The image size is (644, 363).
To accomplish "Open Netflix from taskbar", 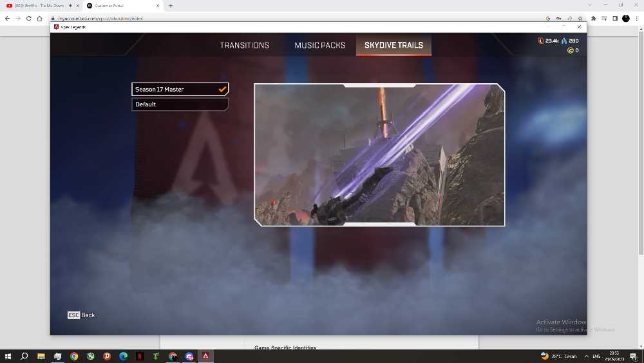I will (140, 356).
